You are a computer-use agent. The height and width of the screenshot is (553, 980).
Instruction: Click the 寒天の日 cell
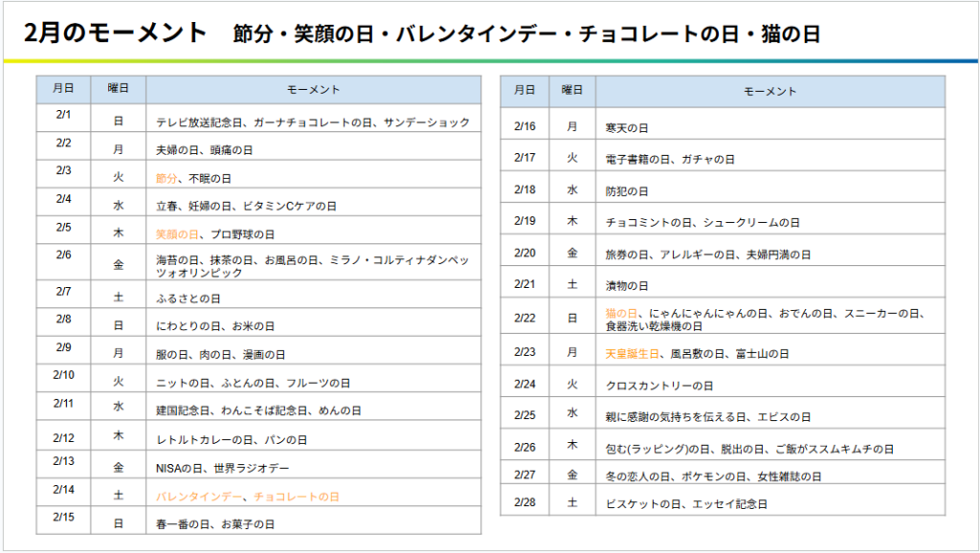pyautogui.click(x=627, y=127)
